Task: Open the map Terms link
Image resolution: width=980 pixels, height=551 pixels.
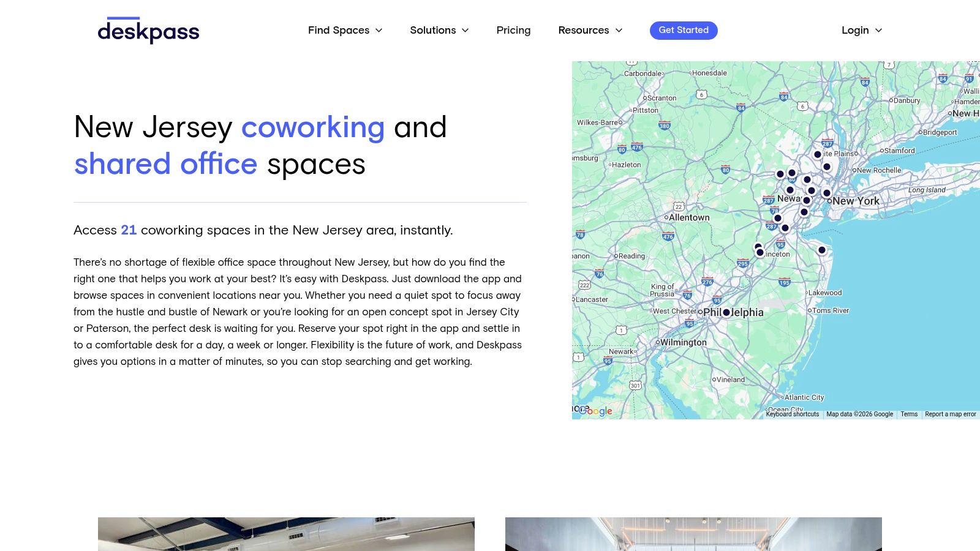Action: pos(909,414)
